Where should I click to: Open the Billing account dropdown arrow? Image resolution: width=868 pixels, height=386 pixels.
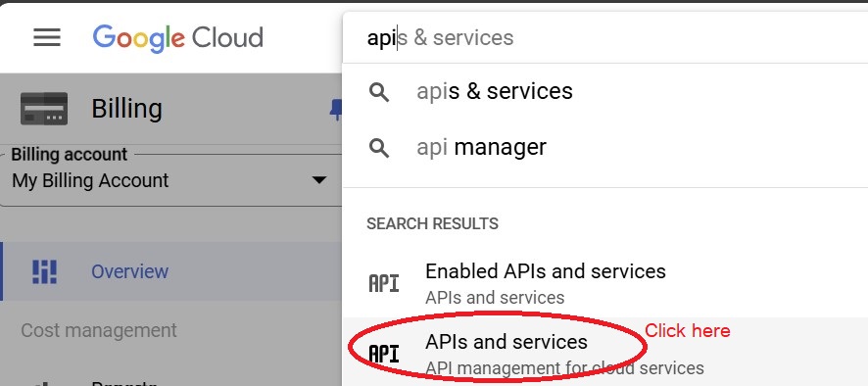[318, 180]
